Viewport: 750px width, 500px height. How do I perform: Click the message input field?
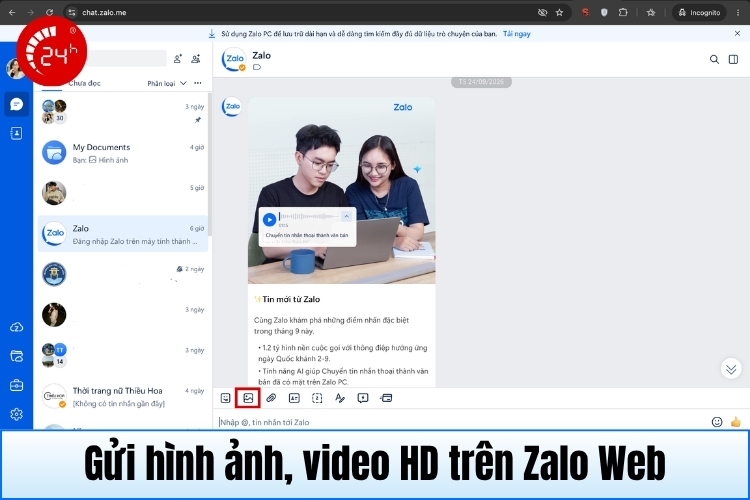pyautogui.click(x=462, y=422)
